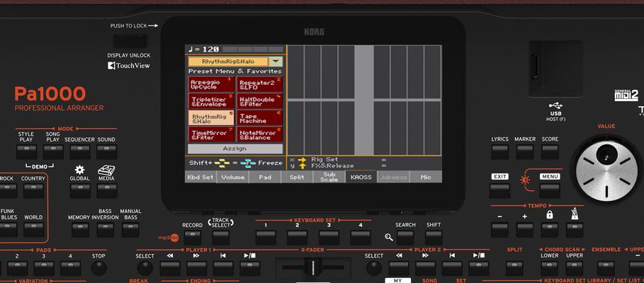The height and width of the screenshot is (283, 644).
Task: Tap the RhythmRig&Halo preset name field
Action: coord(228,62)
